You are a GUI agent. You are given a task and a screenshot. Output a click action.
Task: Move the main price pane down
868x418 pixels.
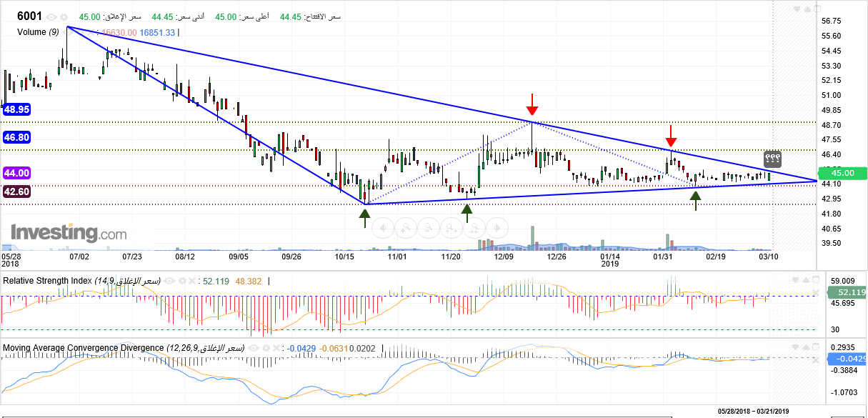pos(797,9)
